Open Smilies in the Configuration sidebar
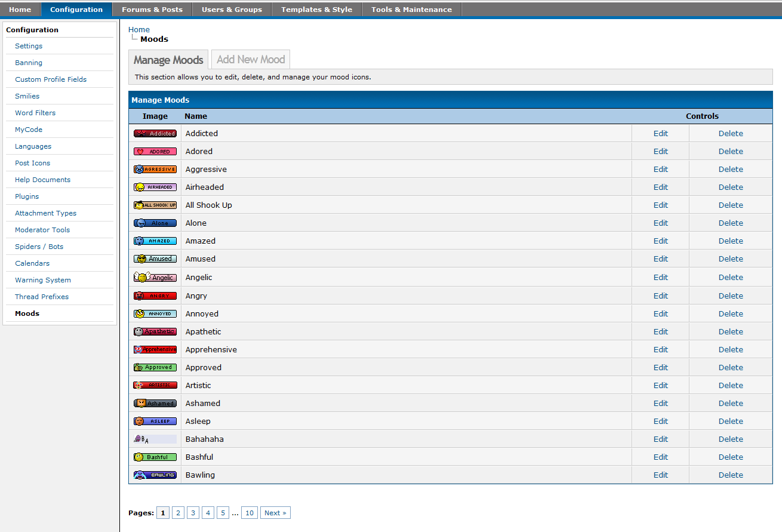The width and height of the screenshot is (782, 532). [27, 96]
